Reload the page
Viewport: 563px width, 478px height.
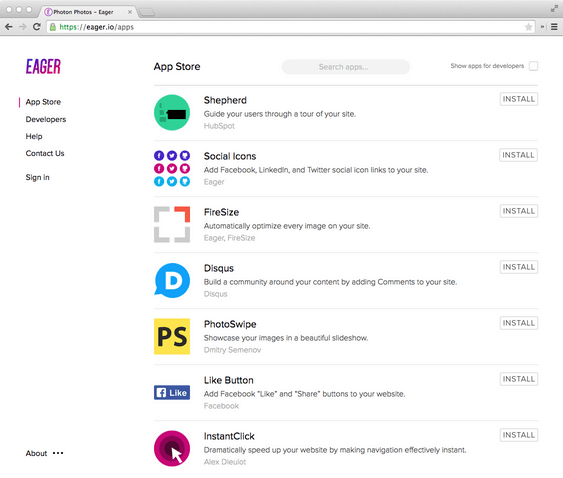tap(37, 27)
